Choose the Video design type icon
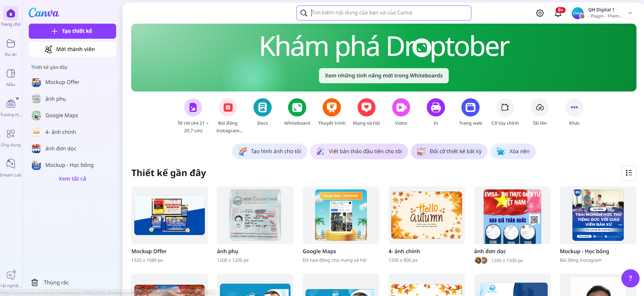The width and height of the screenshot is (644, 296). tap(401, 108)
